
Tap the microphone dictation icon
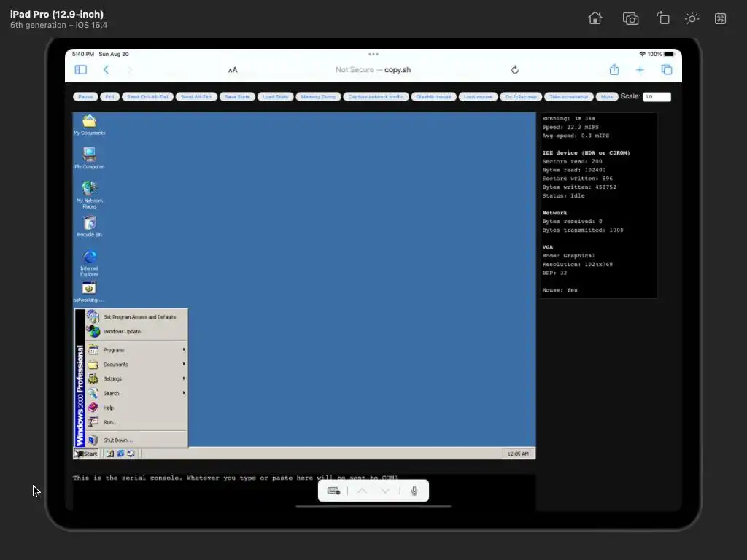click(x=414, y=491)
